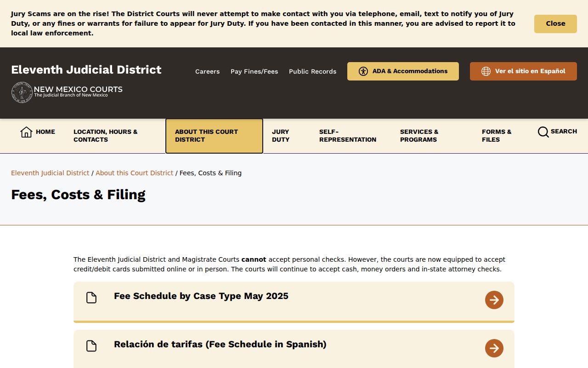The width and height of the screenshot is (588, 368).
Task: Click the globe language icon
Action: tap(486, 71)
